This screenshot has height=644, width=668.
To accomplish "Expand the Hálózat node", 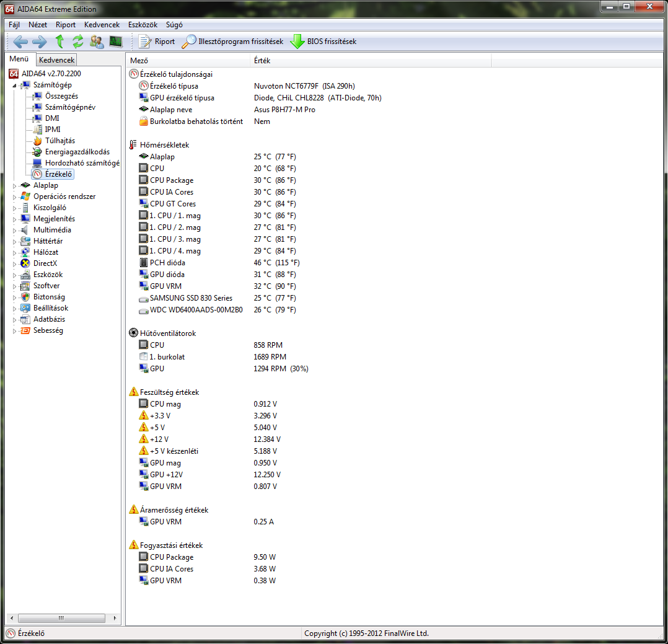I will (x=14, y=253).
